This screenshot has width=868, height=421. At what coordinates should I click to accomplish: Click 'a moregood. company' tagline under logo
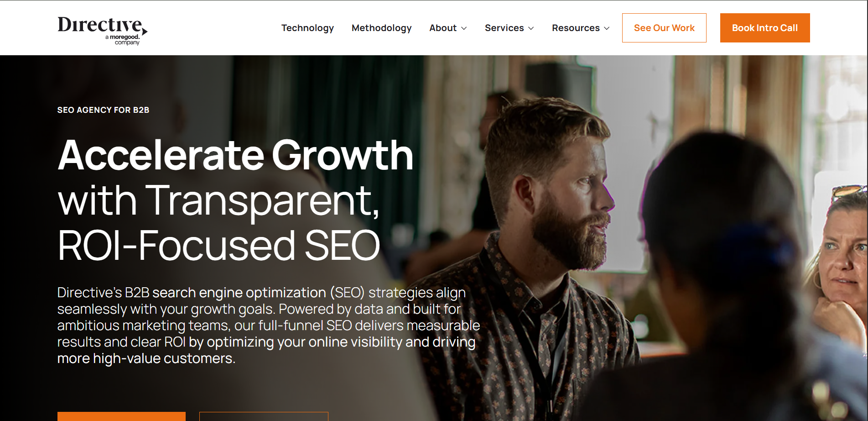(123, 40)
